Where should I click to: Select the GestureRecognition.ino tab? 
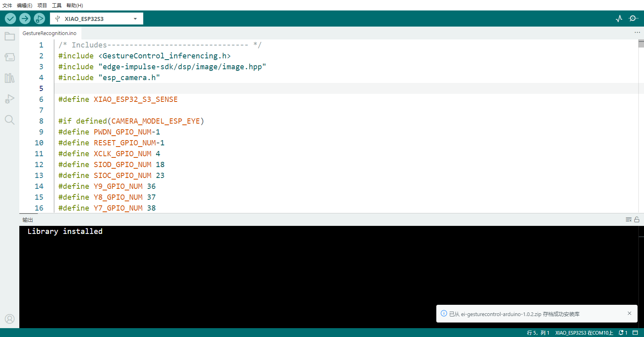pyautogui.click(x=50, y=33)
